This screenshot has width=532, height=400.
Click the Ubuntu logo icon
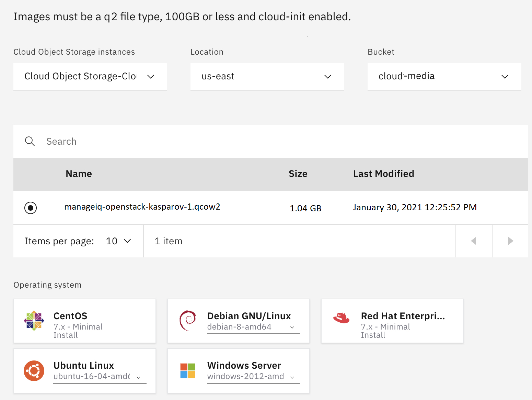point(34,371)
